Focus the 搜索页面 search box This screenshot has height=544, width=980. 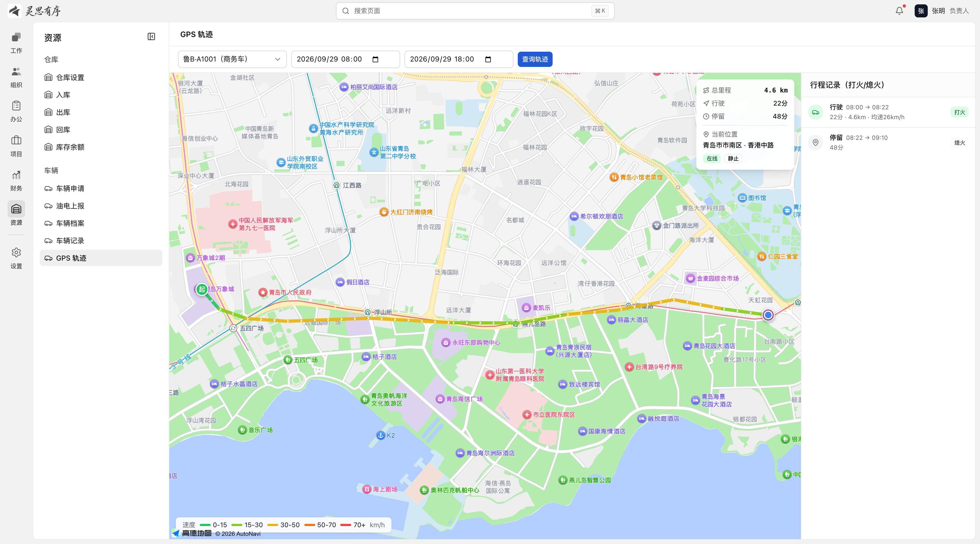point(475,11)
